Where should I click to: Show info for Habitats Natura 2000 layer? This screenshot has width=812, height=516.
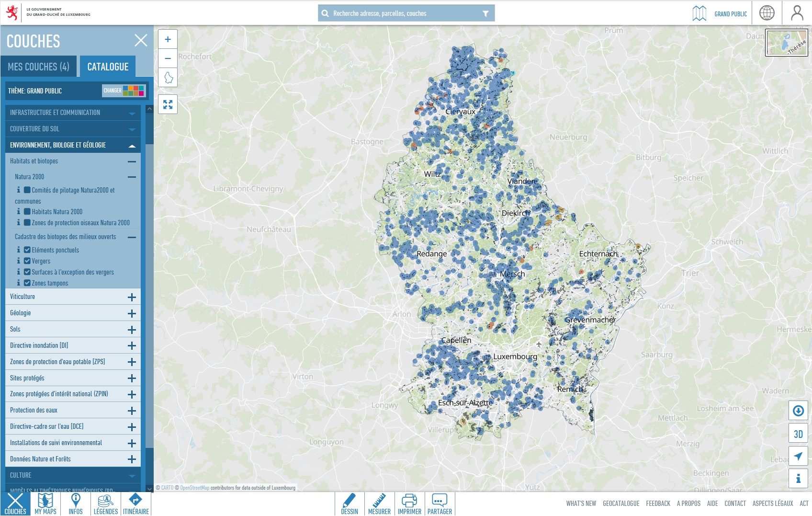point(18,211)
